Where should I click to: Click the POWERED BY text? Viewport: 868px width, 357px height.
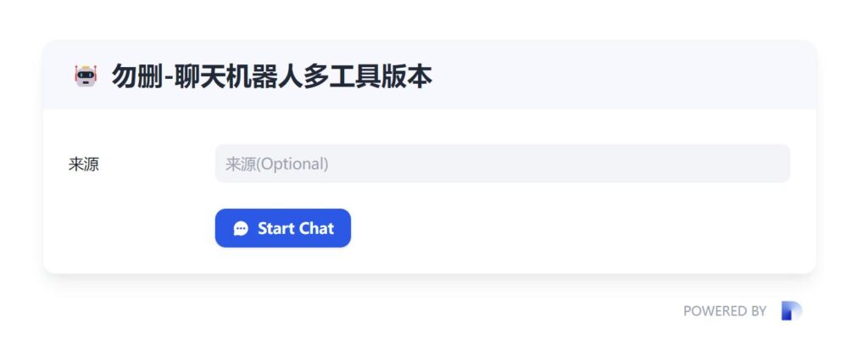(x=724, y=311)
